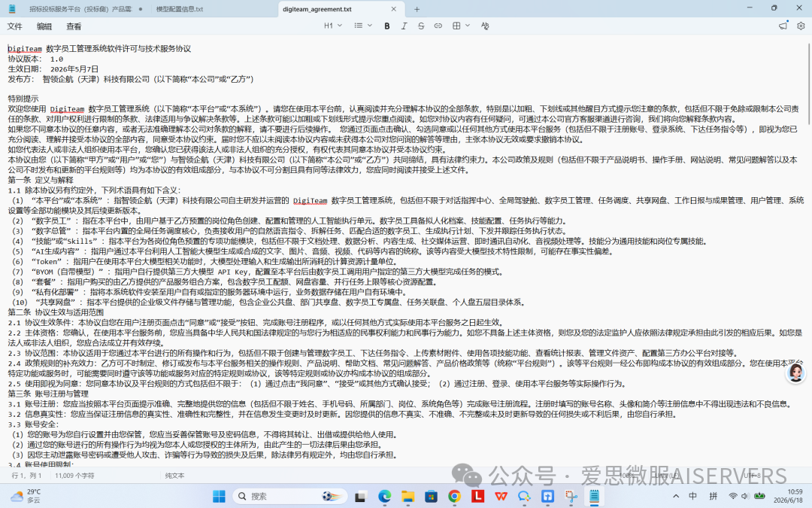Toggle the 拼 IME mode indicator
Image resolution: width=812 pixels, height=508 pixels.
[713, 496]
